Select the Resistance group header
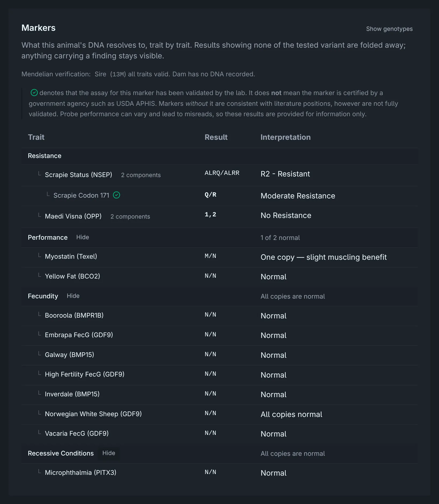The image size is (439, 504). coord(219,156)
